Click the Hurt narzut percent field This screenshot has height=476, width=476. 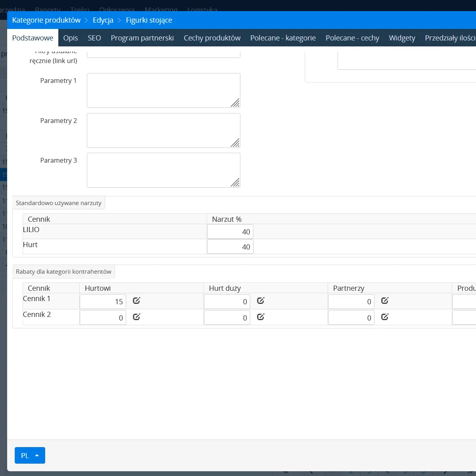pos(230,247)
